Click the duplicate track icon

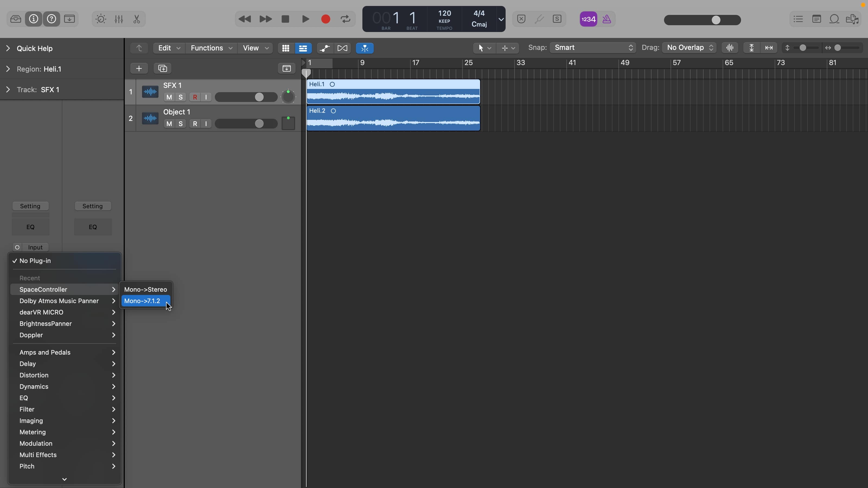[x=162, y=69]
